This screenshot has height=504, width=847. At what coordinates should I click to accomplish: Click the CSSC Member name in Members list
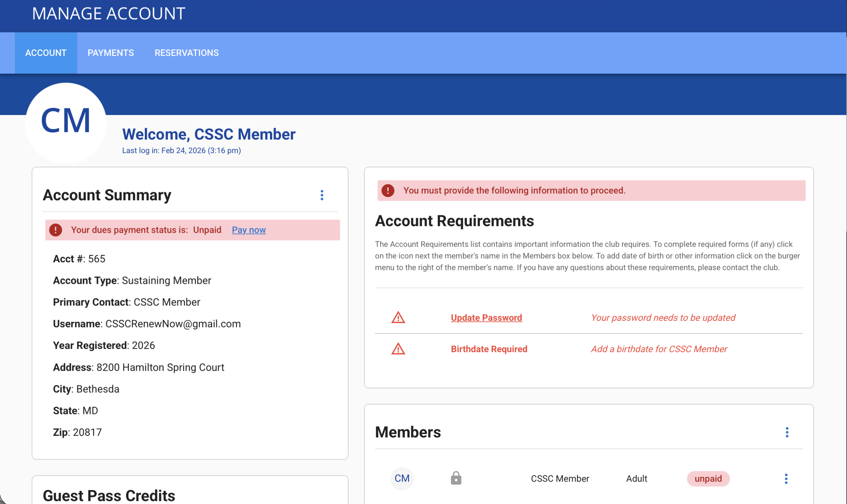(x=560, y=479)
